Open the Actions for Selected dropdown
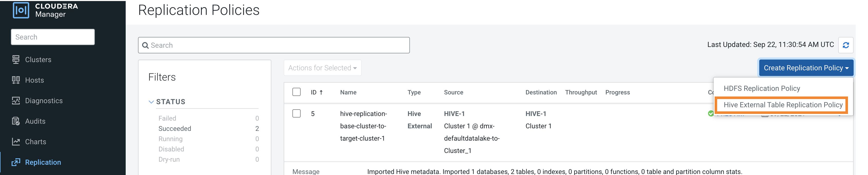868x175 pixels. (322, 68)
